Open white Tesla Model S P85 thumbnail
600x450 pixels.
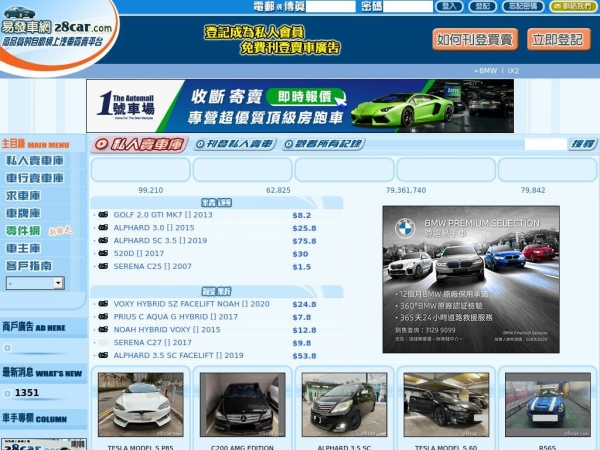coord(140,405)
